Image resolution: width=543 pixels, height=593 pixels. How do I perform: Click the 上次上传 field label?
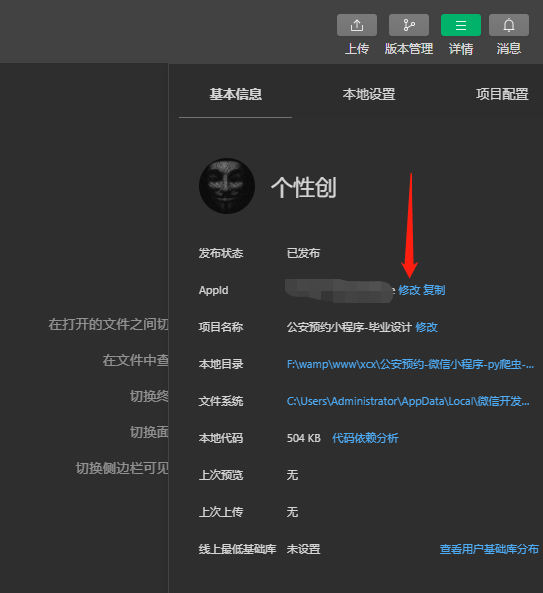tap(221, 512)
